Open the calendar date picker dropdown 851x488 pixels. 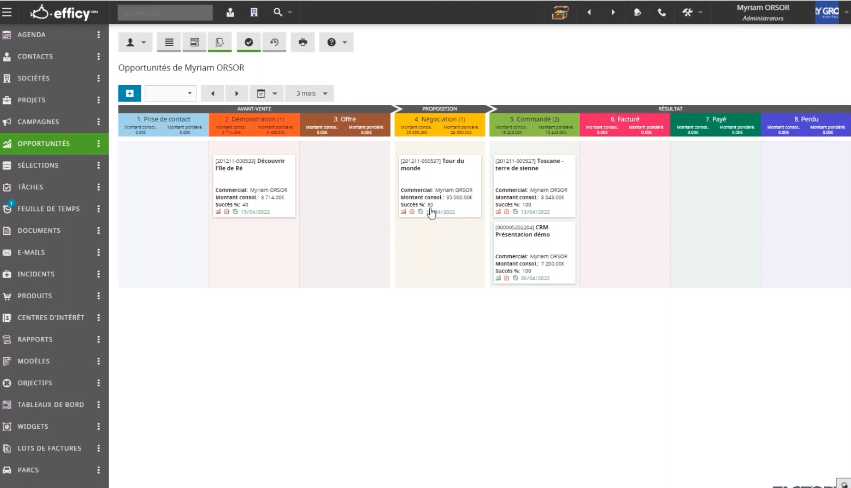click(267, 93)
